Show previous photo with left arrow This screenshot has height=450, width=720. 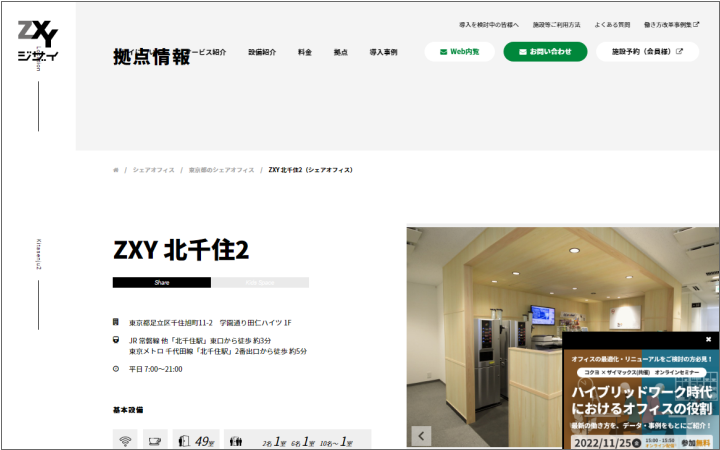pyautogui.click(x=421, y=436)
